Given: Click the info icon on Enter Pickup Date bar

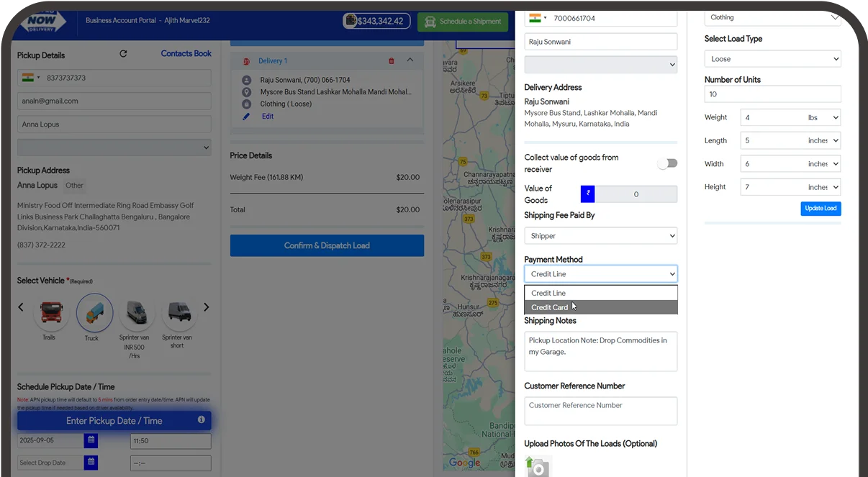Looking at the screenshot, I should point(201,420).
